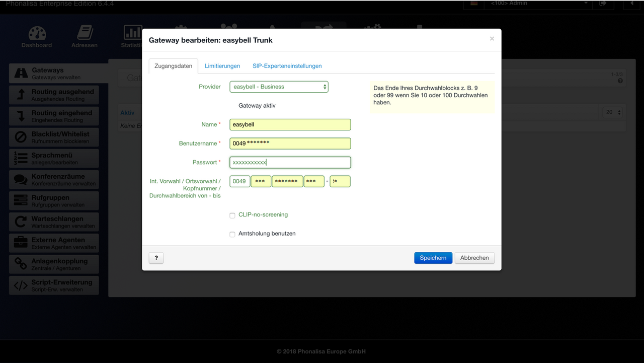Open Routing ausgehend arrow icon

coord(21,95)
